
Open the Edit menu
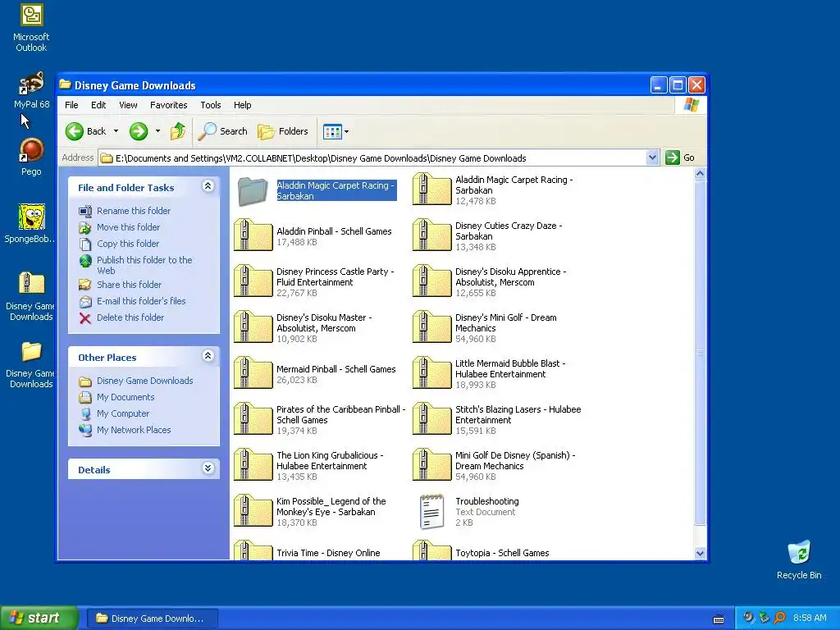coord(98,105)
